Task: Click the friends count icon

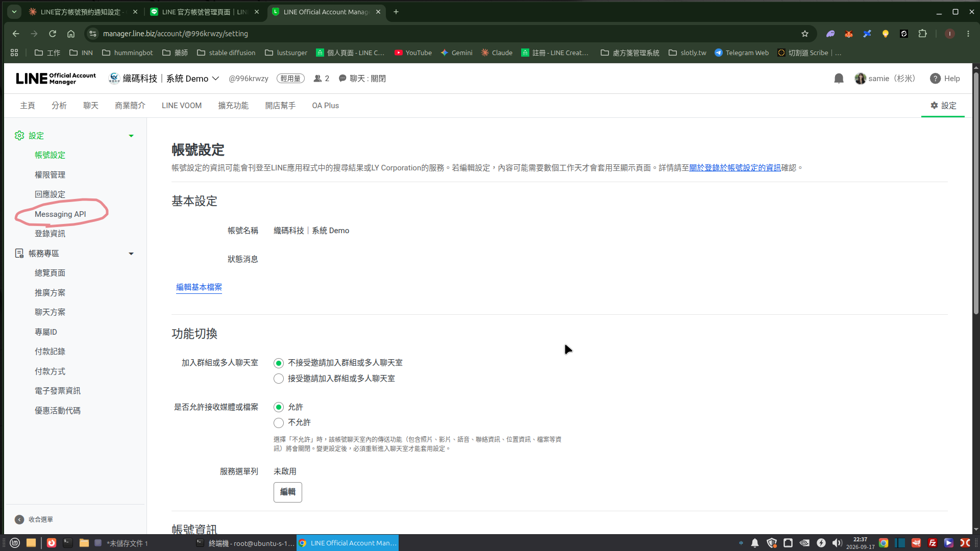Action: (x=317, y=79)
